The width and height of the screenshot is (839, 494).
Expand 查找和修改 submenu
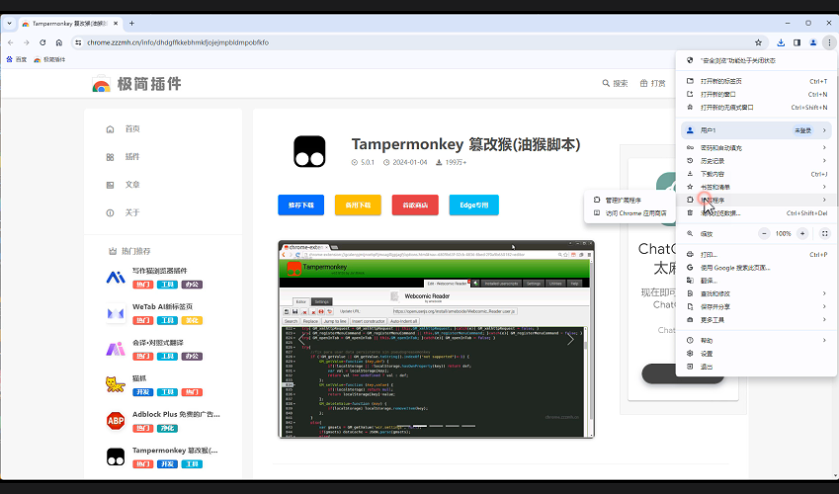point(756,294)
